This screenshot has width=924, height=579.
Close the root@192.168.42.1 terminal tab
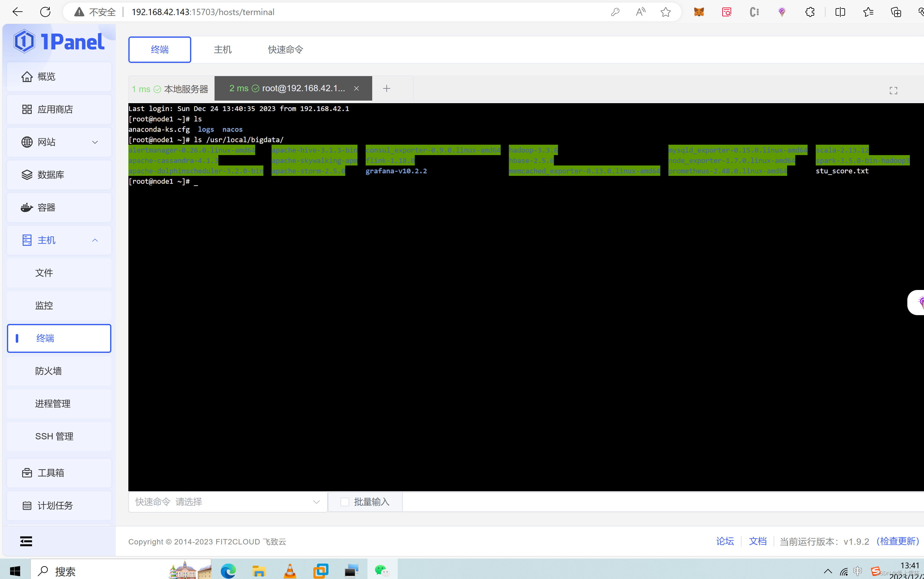(356, 88)
